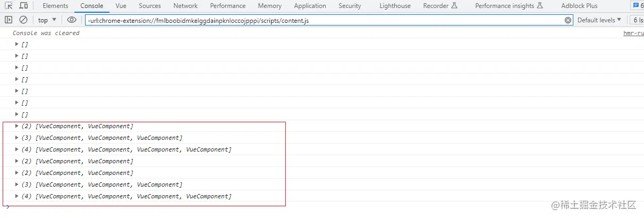Show the console sidebar

pos(9,20)
